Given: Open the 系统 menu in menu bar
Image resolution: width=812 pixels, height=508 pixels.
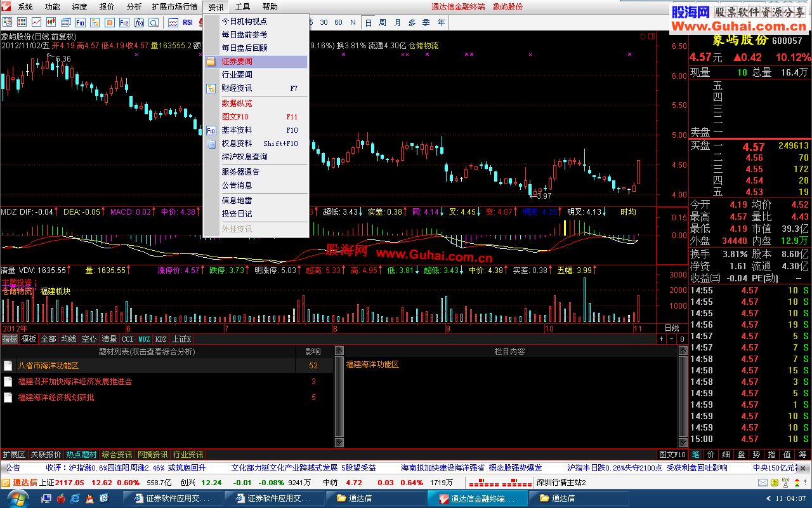Looking at the screenshot, I should tap(25, 7).
